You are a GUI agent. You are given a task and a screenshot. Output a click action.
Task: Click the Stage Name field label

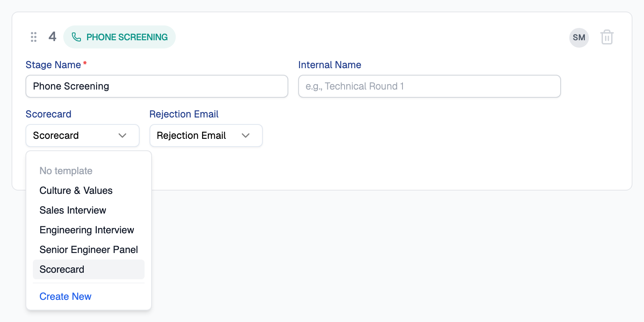[53, 65]
